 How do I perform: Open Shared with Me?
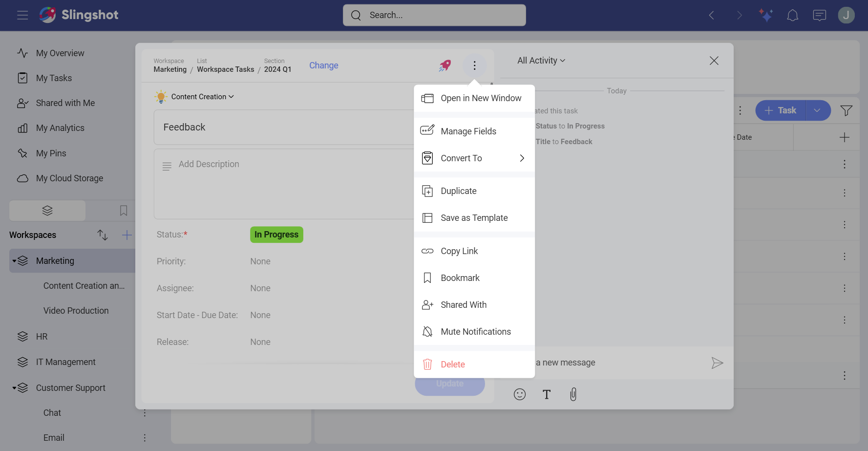click(65, 103)
